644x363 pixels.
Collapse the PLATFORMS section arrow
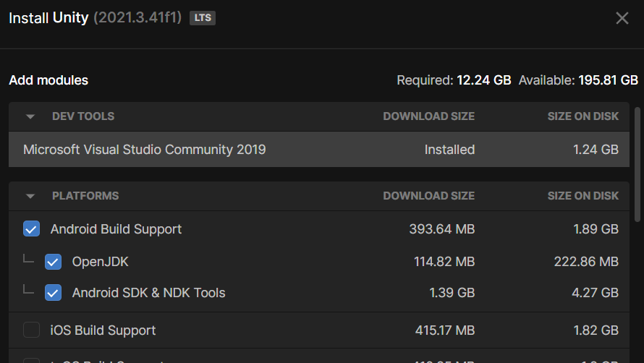click(30, 196)
